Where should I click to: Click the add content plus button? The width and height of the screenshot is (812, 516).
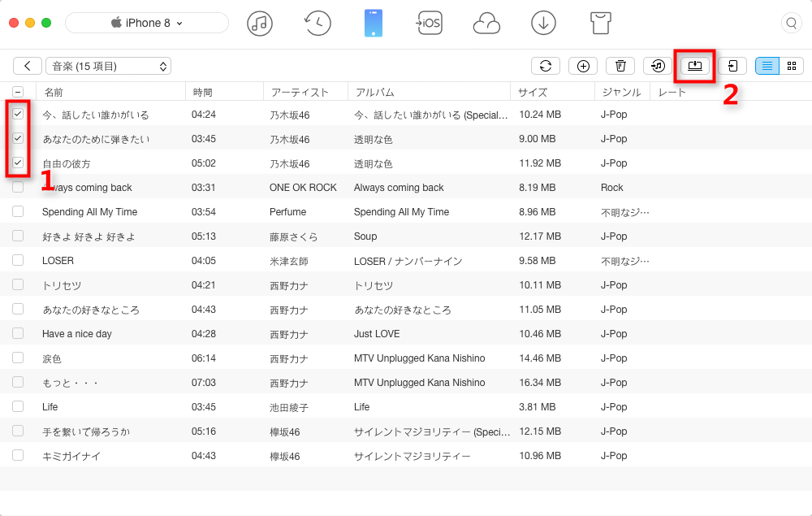583,66
